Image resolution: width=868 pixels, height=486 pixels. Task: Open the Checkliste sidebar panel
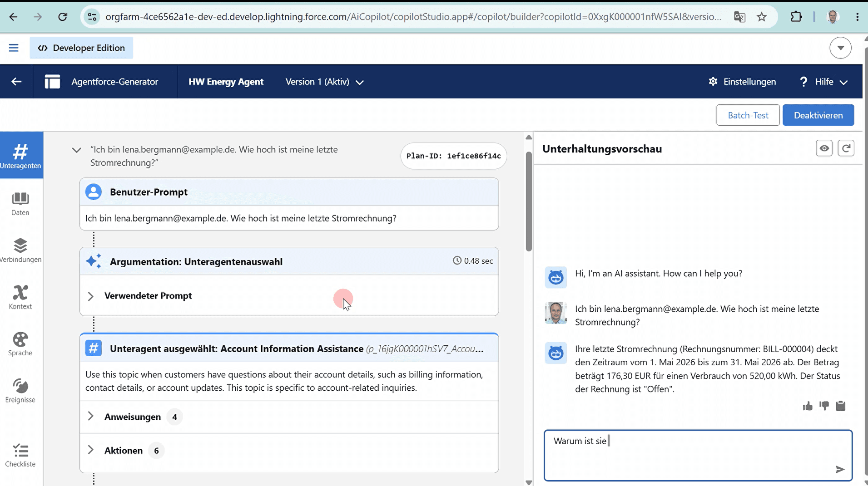[x=20, y=455]
